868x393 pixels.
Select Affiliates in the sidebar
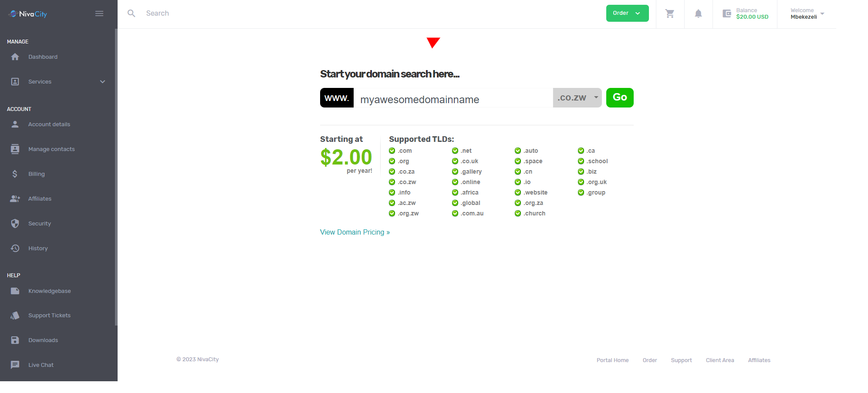point(40,199)
